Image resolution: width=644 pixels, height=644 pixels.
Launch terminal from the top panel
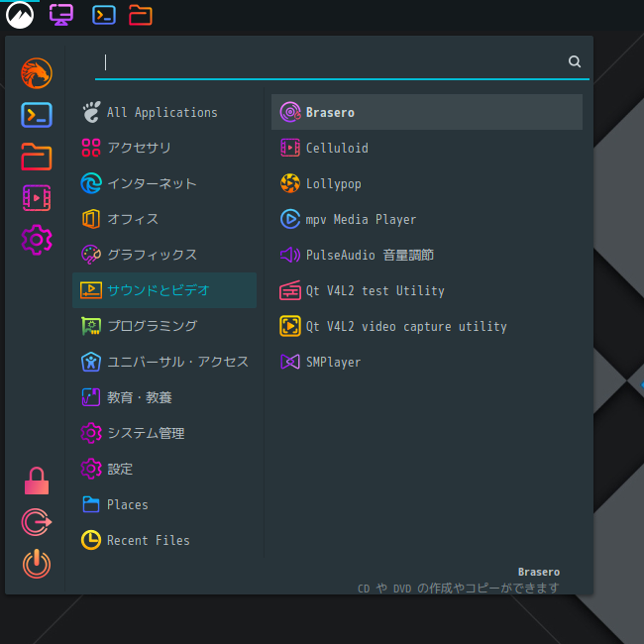(104, 15)
